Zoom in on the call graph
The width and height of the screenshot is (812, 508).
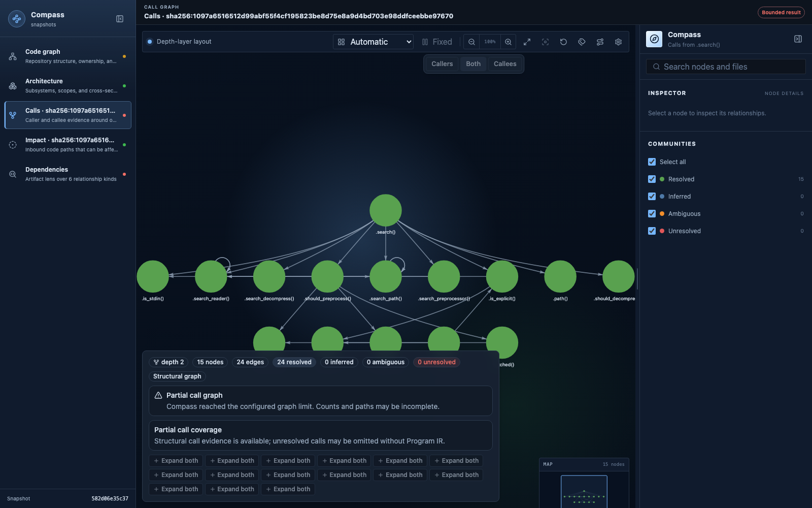tap(508, 42)
